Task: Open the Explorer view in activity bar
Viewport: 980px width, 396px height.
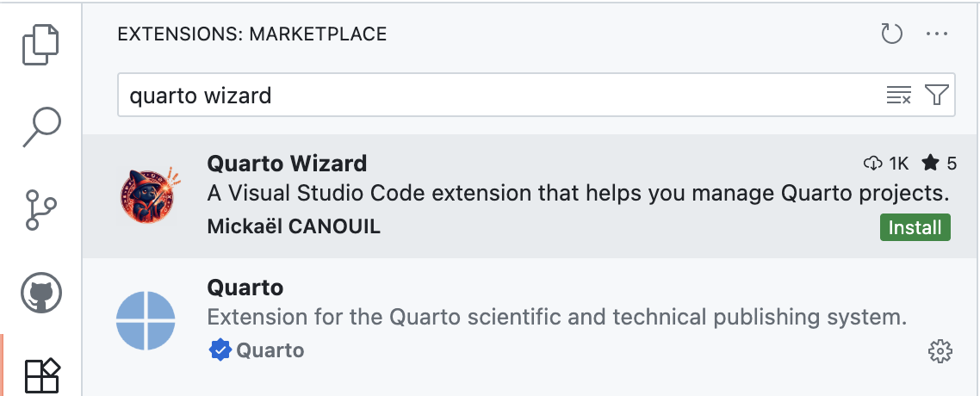Action: tap(40, 44)
